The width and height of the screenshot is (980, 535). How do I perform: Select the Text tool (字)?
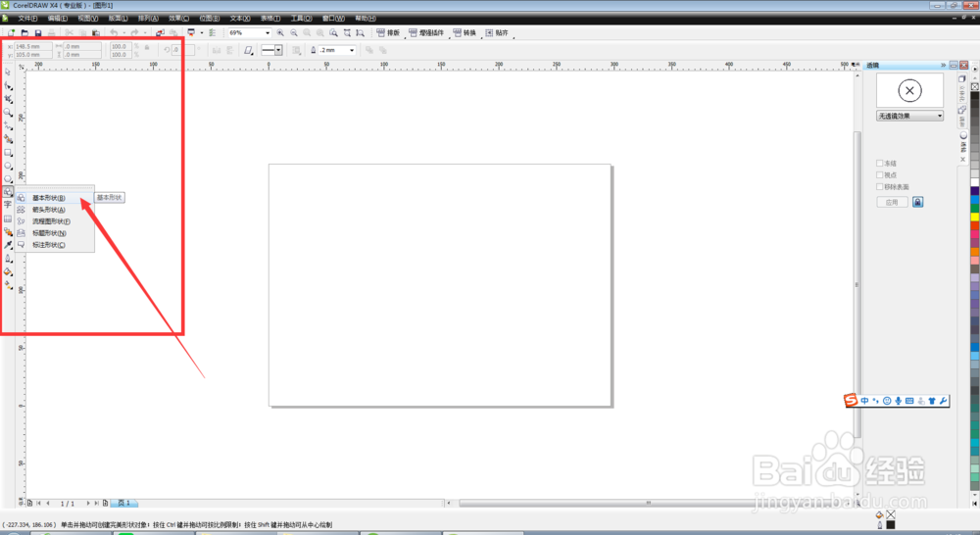(8, 205)
